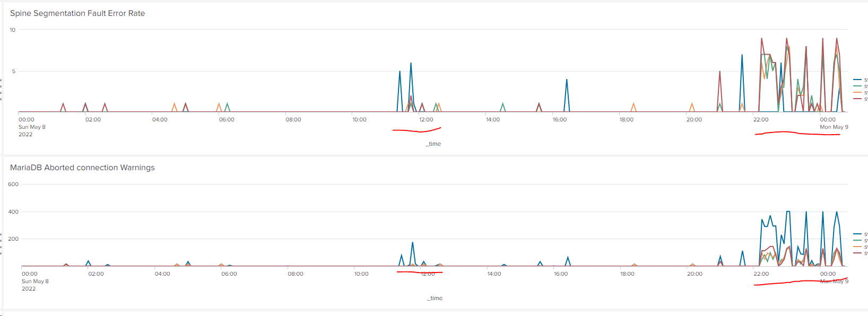
Task: Click green legend swatch in MariaDB chart
Action: click(x=857, y=240)
